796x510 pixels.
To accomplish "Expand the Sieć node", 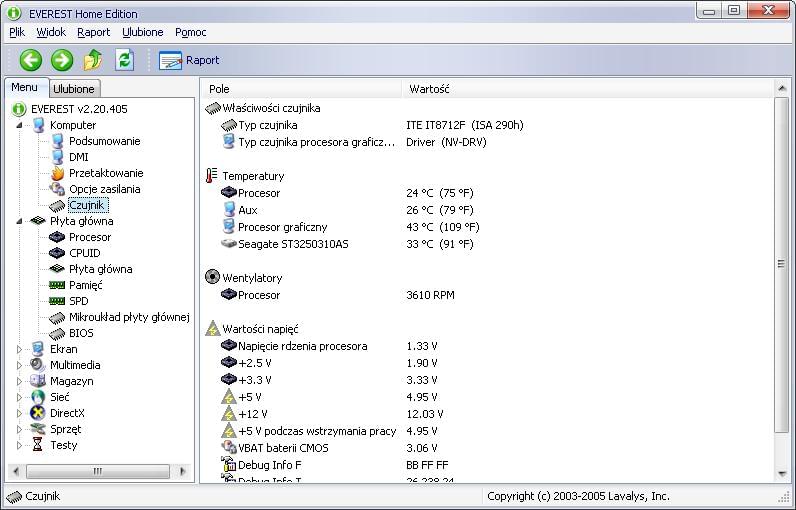I will 19,397.
